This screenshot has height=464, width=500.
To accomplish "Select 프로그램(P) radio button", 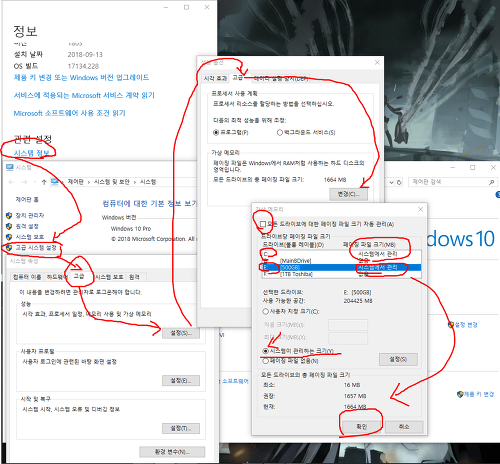I will pos(216,132).
